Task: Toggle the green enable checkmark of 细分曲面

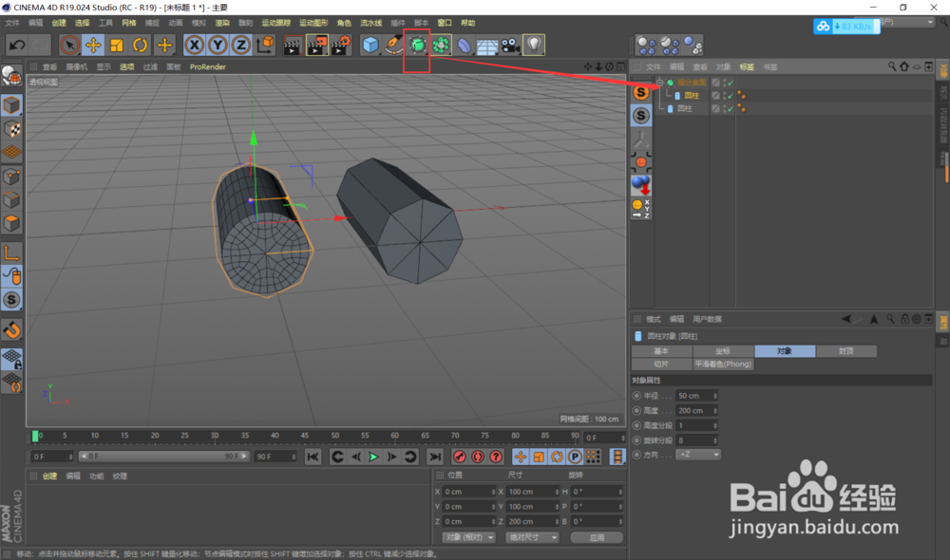Action: 730,82
